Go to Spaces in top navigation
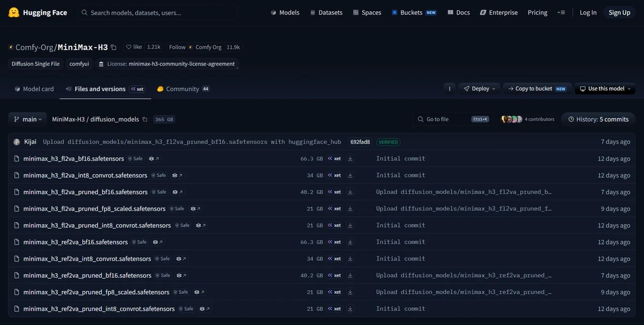 pyautogui.click(x=367, y=12)
